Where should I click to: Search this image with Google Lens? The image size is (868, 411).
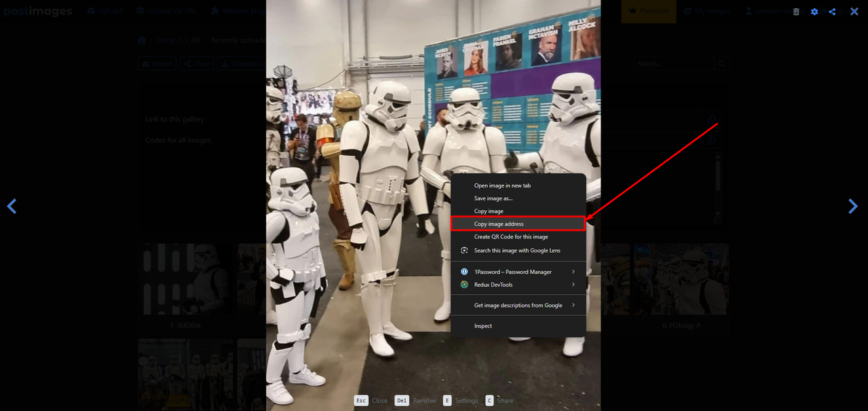[x=518, y=250]
